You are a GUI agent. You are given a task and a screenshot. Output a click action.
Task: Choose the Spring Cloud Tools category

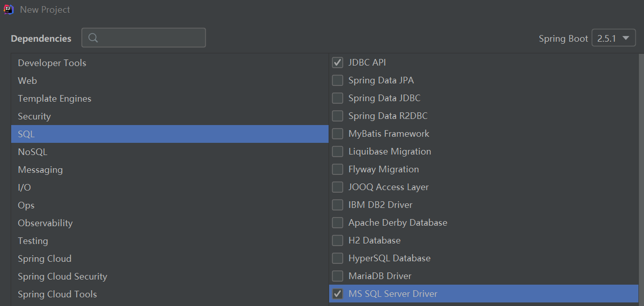[170, 294]
